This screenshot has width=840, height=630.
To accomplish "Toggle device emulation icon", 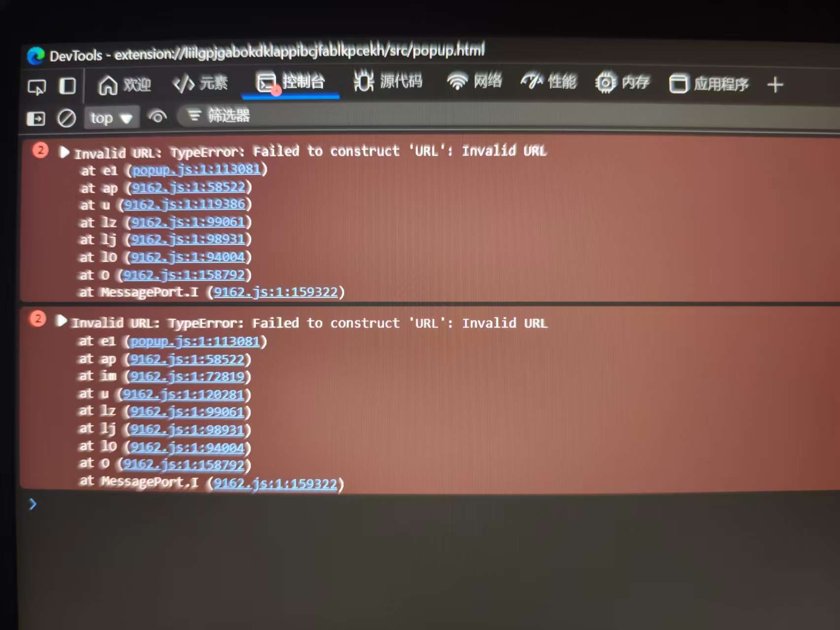I will [67, 86].
